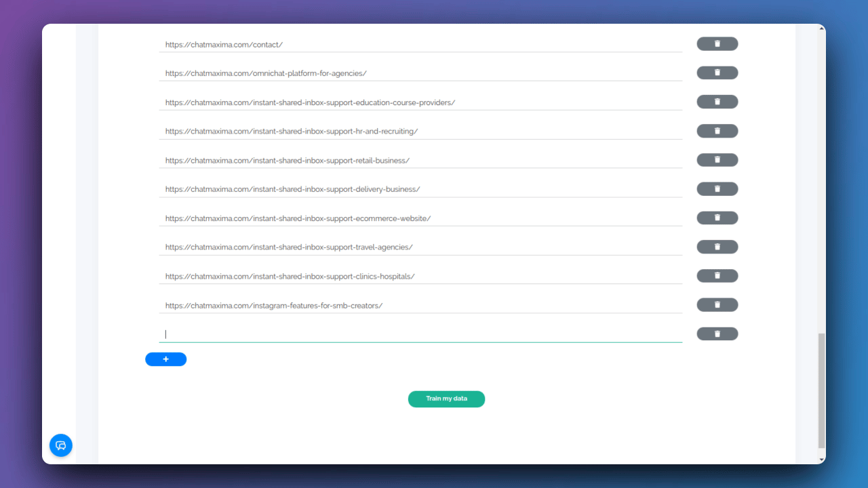Delete the retail-business URL entry
The width and height of the screenshot is (868, 488).
click(717, 160)
